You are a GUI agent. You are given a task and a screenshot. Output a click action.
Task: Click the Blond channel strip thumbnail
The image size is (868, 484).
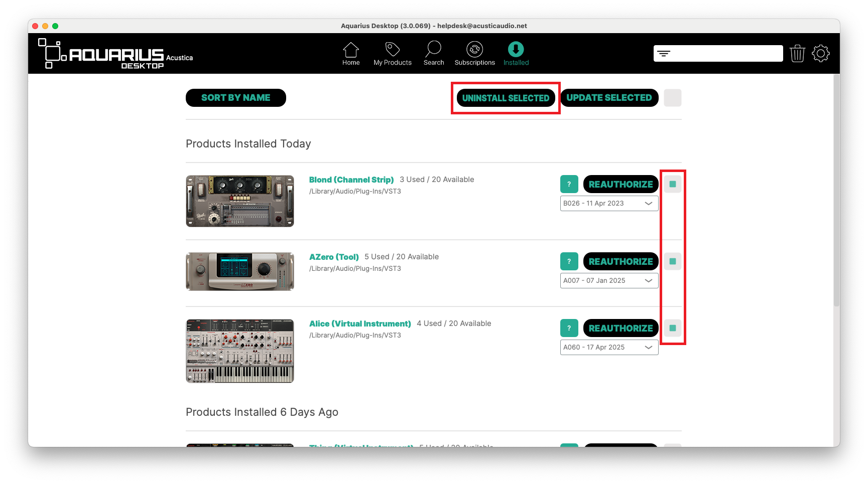240,201
